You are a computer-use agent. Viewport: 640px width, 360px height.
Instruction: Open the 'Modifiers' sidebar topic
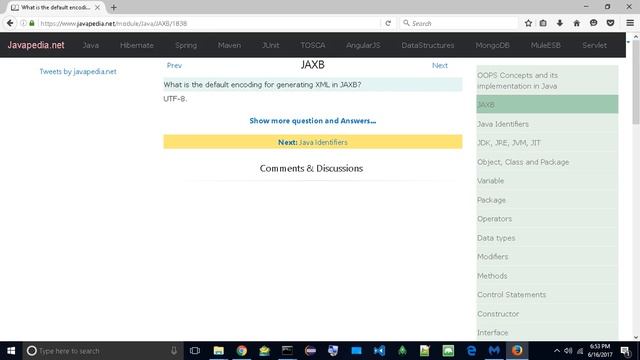(x=547, y=257)
